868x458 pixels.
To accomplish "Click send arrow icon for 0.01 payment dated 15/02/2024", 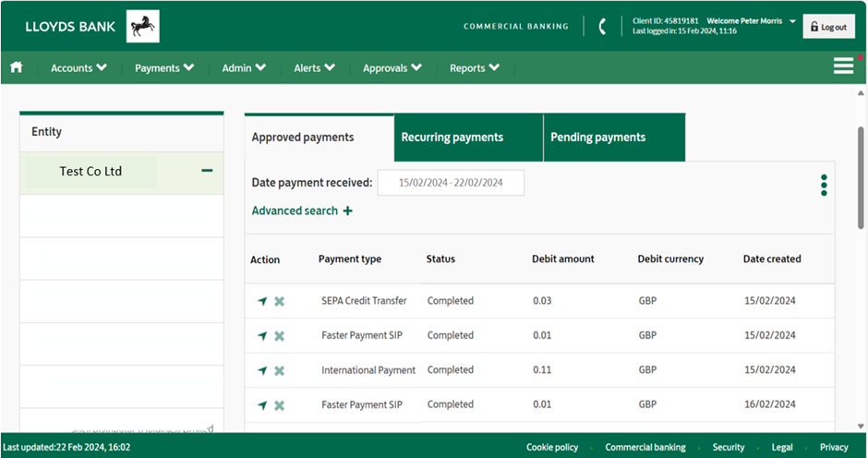I will 262,335.
